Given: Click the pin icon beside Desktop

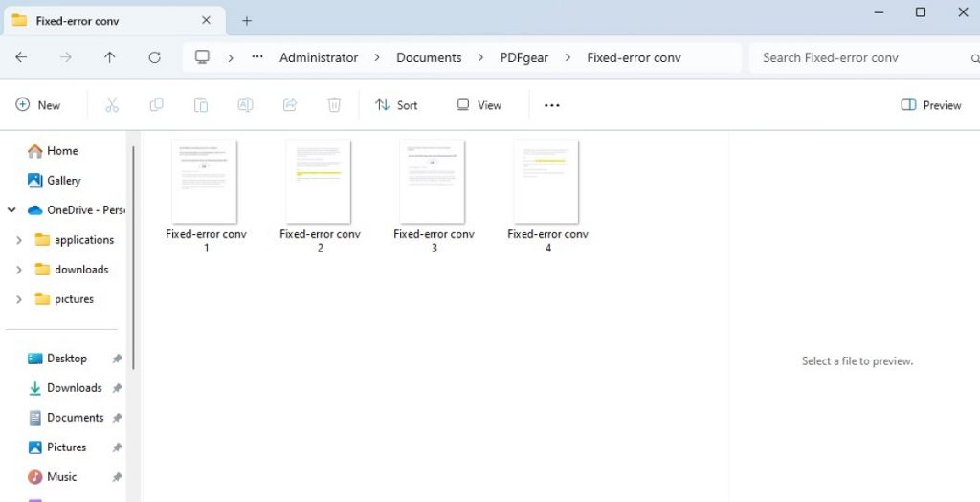Looking at the screenshot, I should tap(117, 359).
